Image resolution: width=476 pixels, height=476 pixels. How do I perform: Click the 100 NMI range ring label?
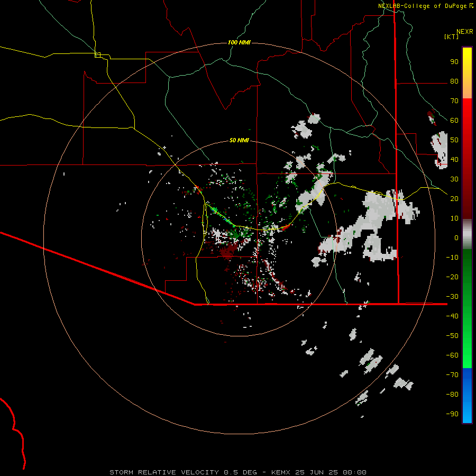click(239, 42)
